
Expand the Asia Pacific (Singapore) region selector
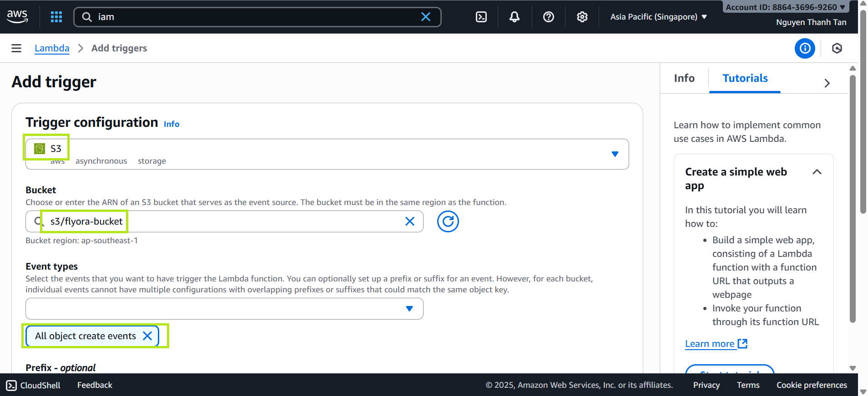[x=658, y=17]
